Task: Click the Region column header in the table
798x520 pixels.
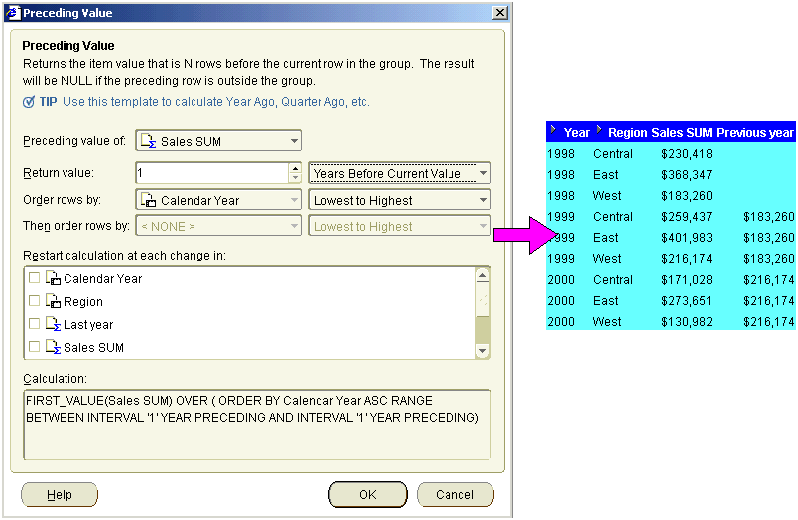Action: point(628,133)
